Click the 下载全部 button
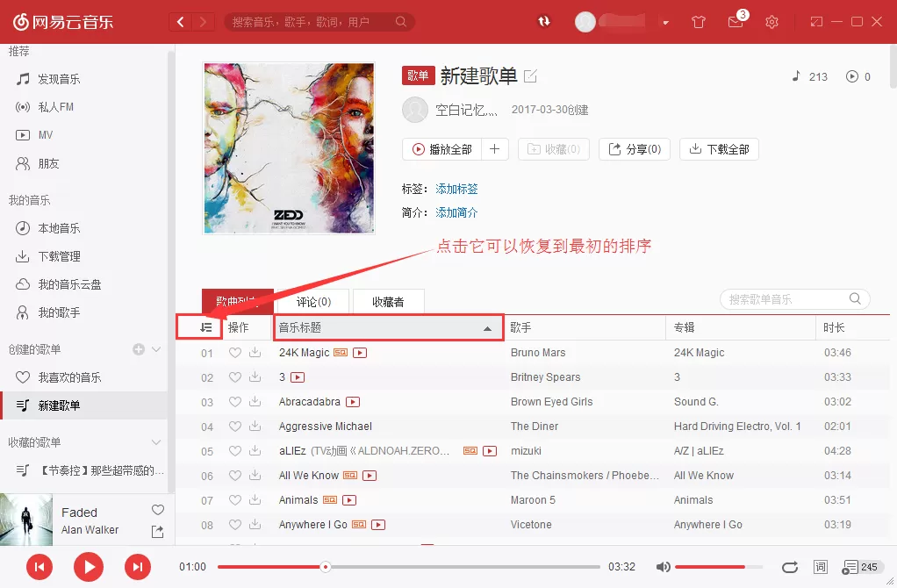The height and width of the screenshot is (588, 897). point(719,149)
